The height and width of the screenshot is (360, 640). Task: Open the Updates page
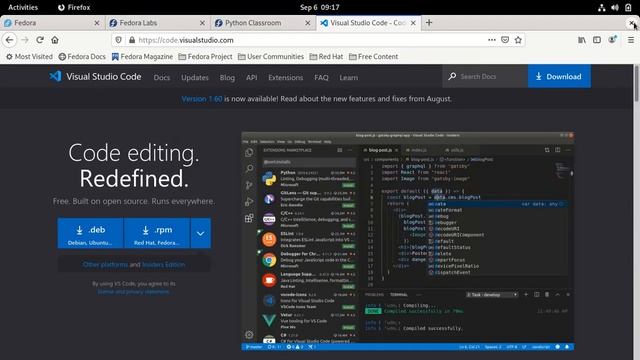pos(195,78)
